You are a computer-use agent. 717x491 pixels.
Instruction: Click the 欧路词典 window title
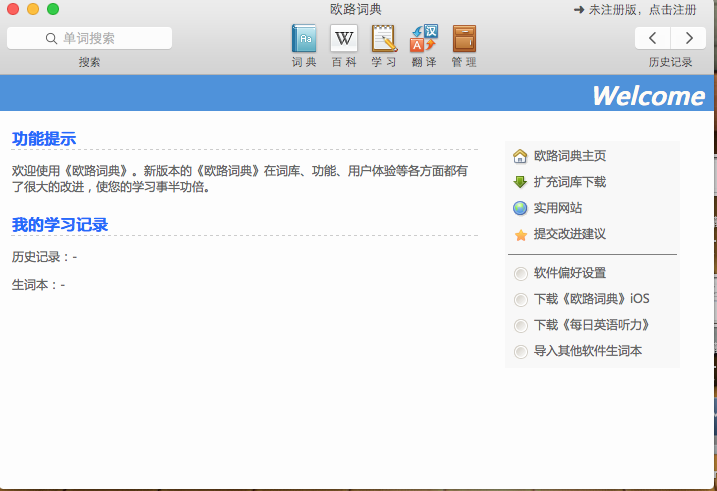[356, 9]
